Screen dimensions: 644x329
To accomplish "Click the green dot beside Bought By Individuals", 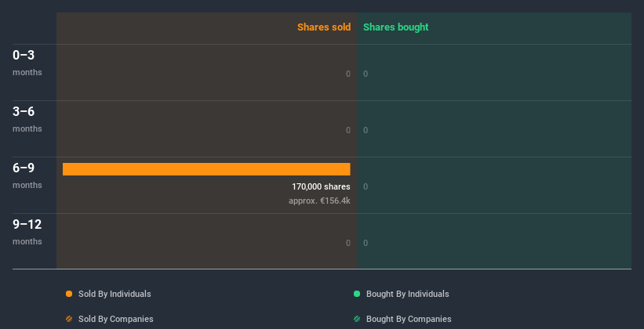I will pos(357,294).
